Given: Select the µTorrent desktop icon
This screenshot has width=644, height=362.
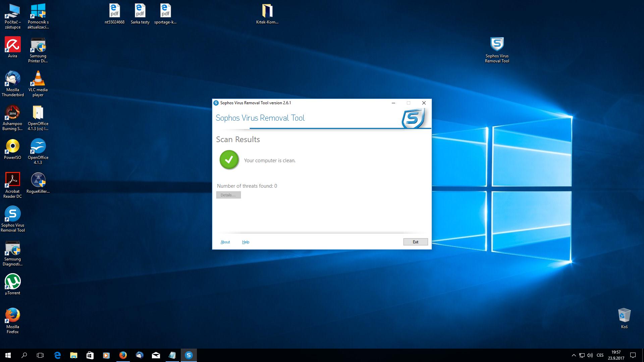Looking at the screenshot, I should (12, 284).
